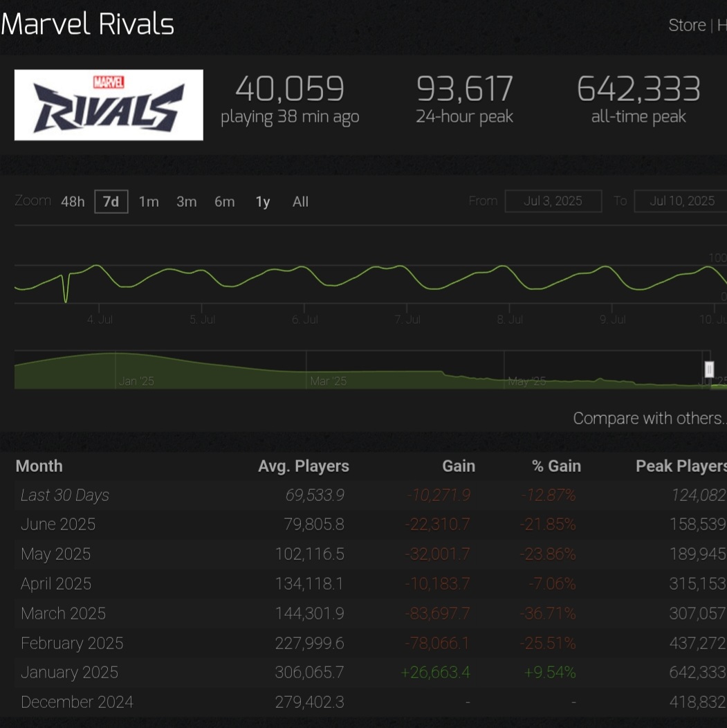The height and width of the screenshot is (728, 727).
Task: Click the Gain column header
Action: tap(459, 466)
